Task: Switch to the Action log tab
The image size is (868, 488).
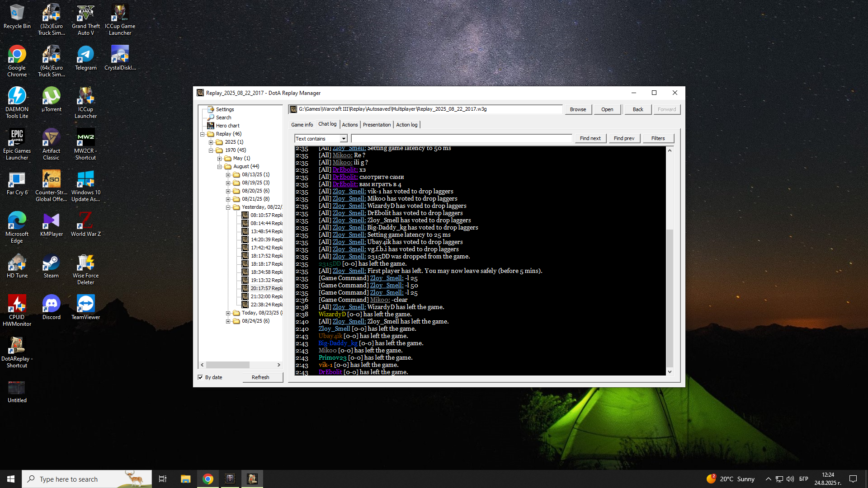Action: (x=407, y=125)
